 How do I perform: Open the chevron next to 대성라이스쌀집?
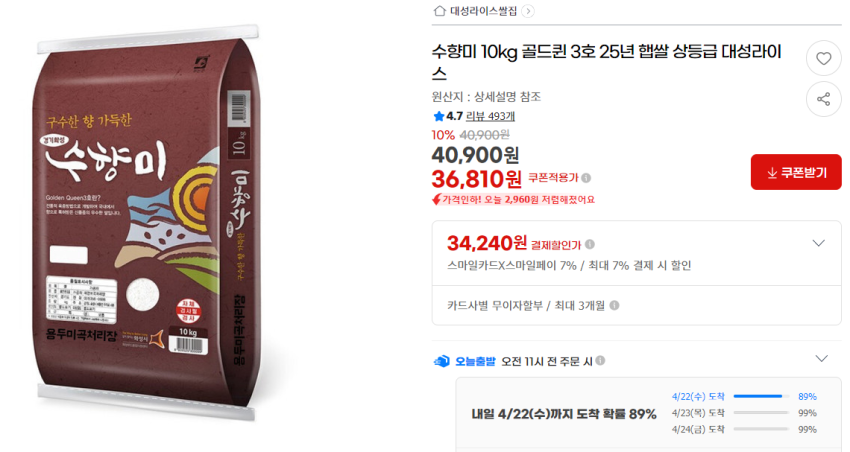point(528,11)
